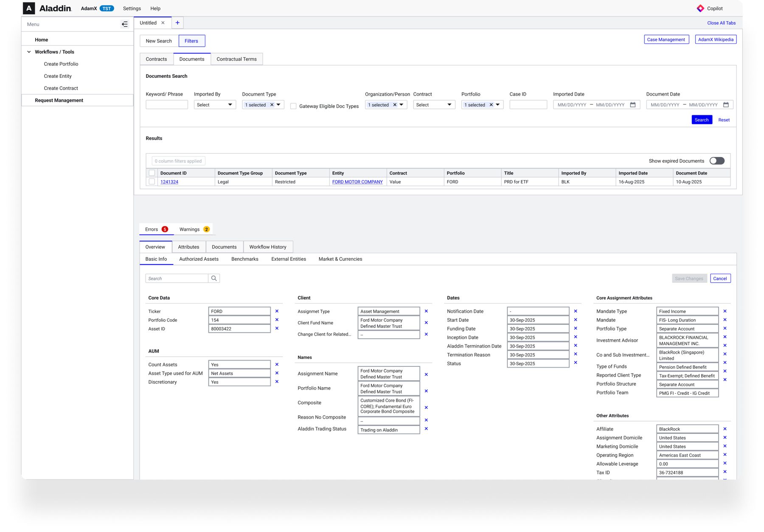Clear the Assignment Type field
764x532 pixels.
tap(426, 311)
